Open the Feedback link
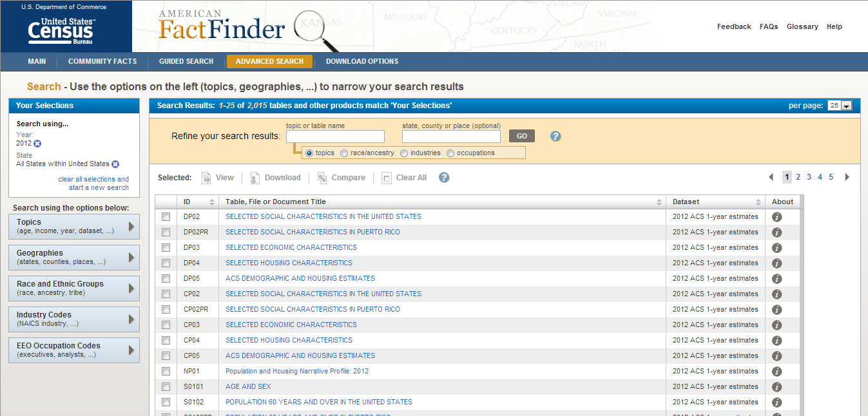Viewport: 868px width, 416px height. 734,27
